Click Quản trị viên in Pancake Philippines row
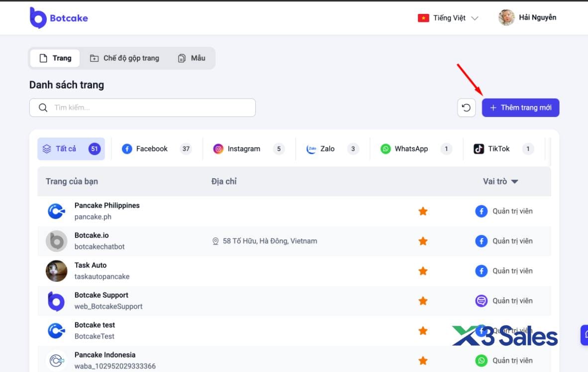 [512, 211]
